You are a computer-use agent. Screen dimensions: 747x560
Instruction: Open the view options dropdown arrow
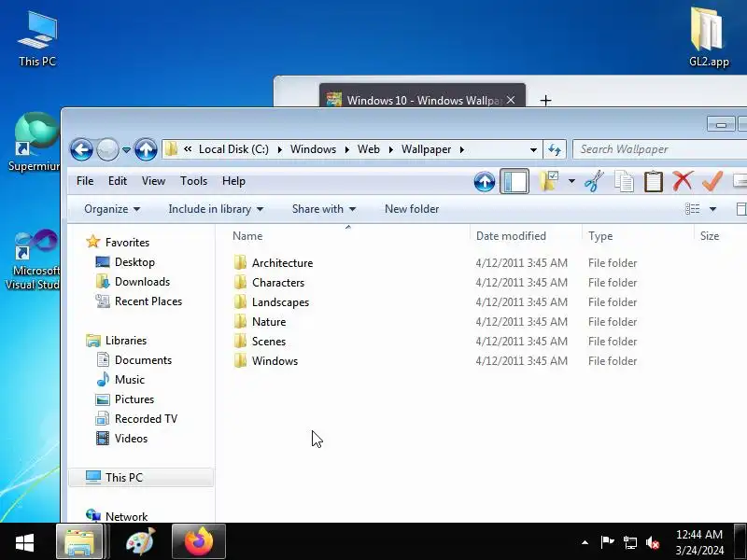coord(712,209)
